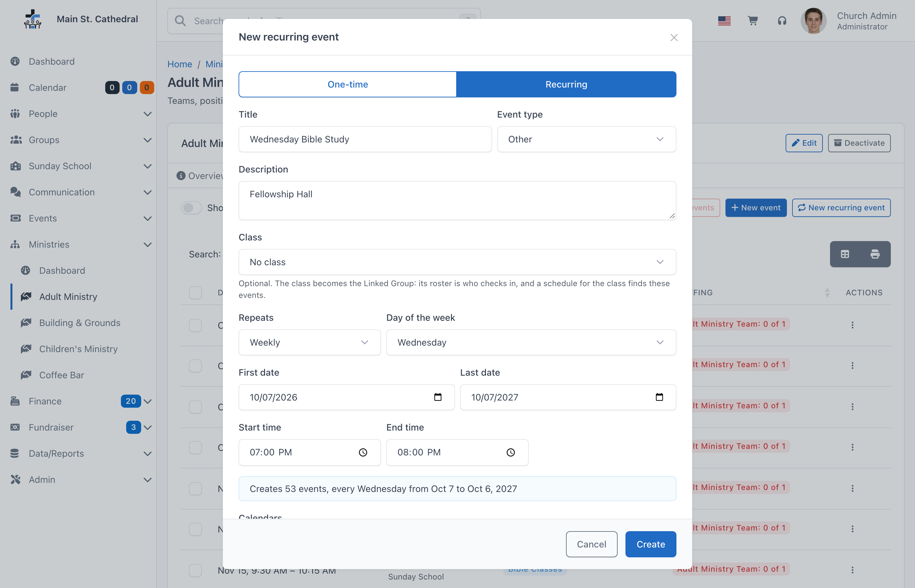Tick the checkbox on the Nov 15 row
915x588 pixels.
point(195,570)
